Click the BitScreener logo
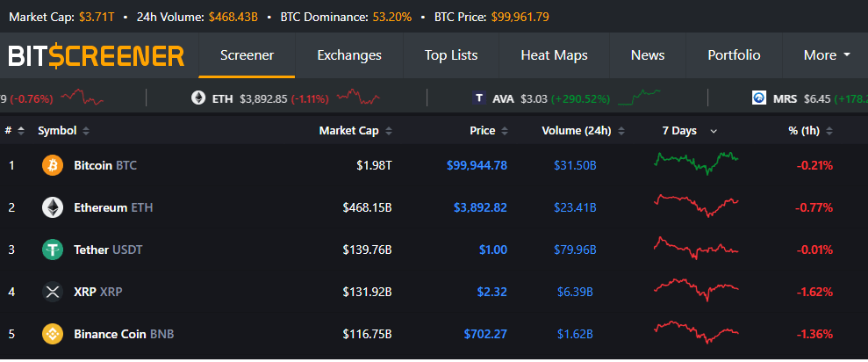 coord(96,55)
